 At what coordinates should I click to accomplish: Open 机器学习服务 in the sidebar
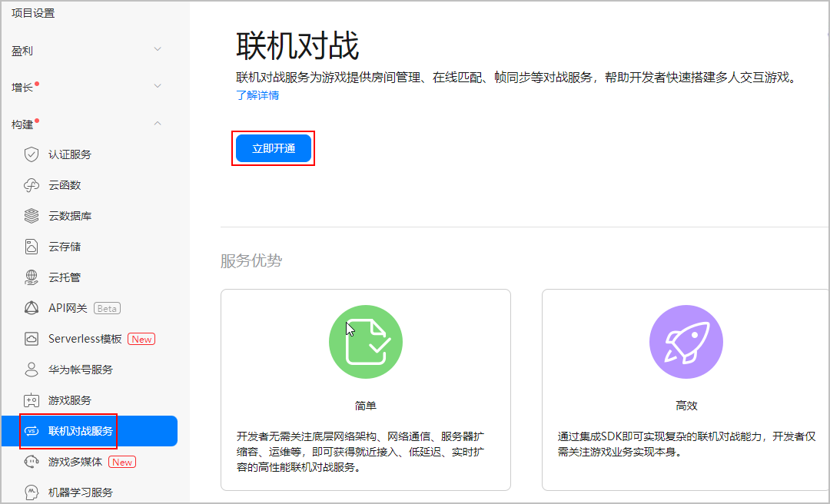81,492
